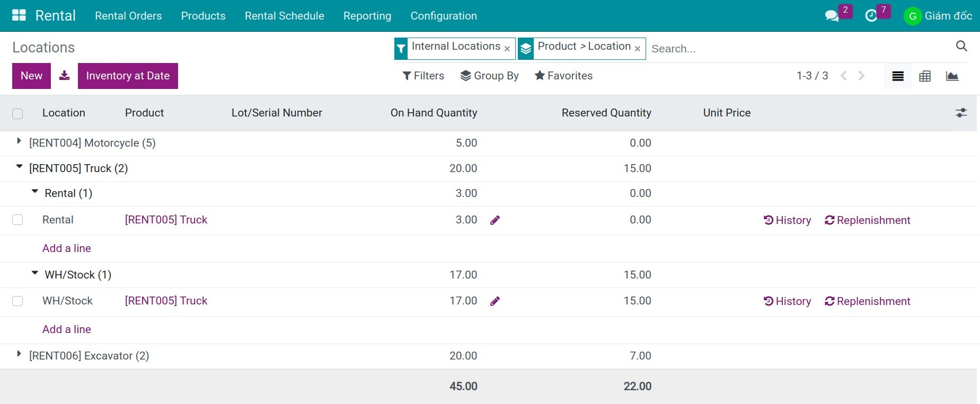Switch to pivot table view icon
Viewport: 980px width, 404px height.
tap(925, 76)
